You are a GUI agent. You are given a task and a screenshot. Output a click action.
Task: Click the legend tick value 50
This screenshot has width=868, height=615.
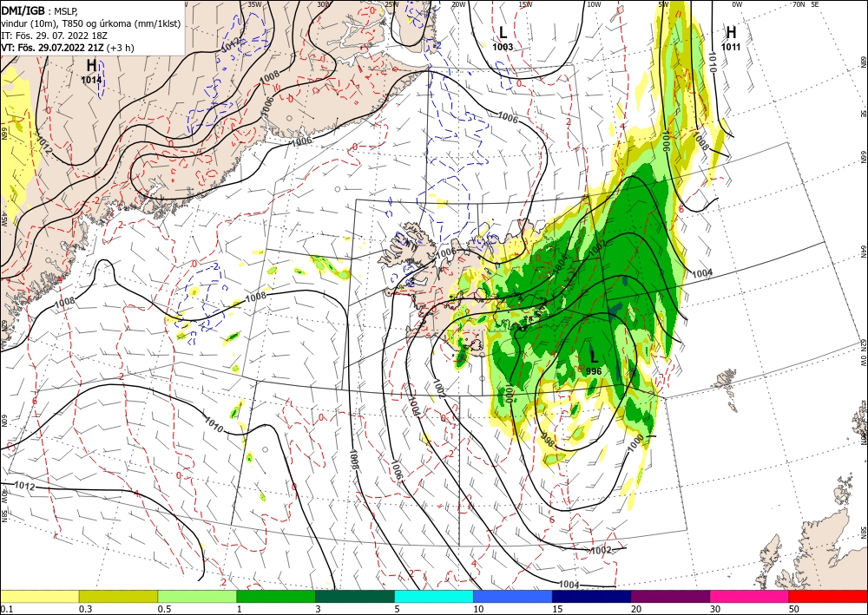tap(794, 609)
